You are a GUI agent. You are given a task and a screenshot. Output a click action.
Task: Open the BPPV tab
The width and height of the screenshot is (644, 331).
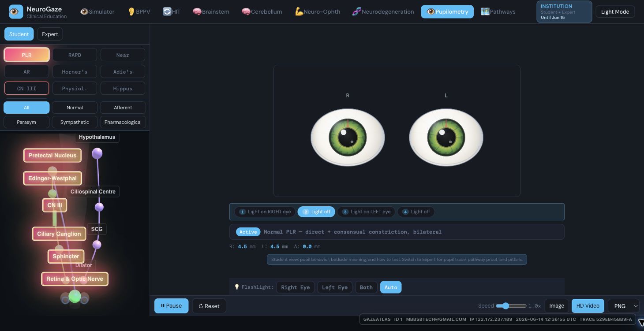click(139, 11)
